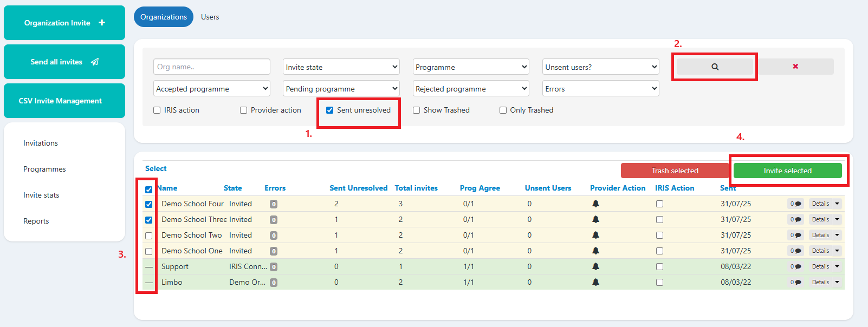Viewport: 868px width, 327px height.
Task: Open the Rejected programme dropdown
Action: click(471, 88)
